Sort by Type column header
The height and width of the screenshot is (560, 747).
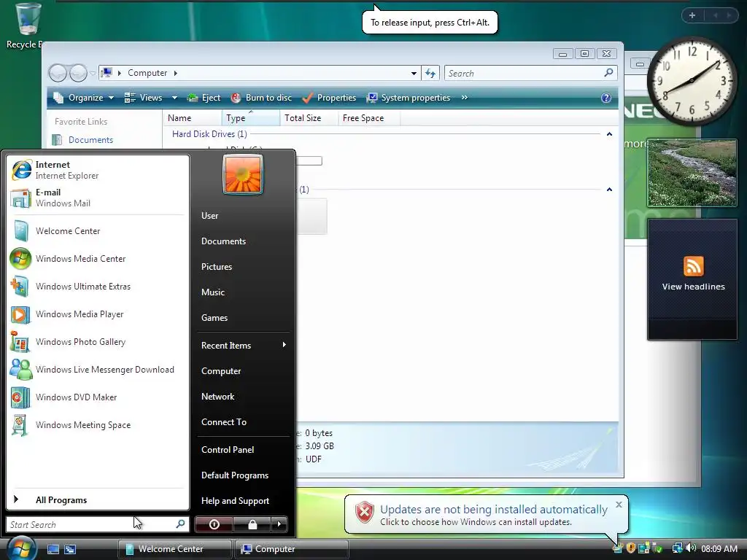pos(251,118)
